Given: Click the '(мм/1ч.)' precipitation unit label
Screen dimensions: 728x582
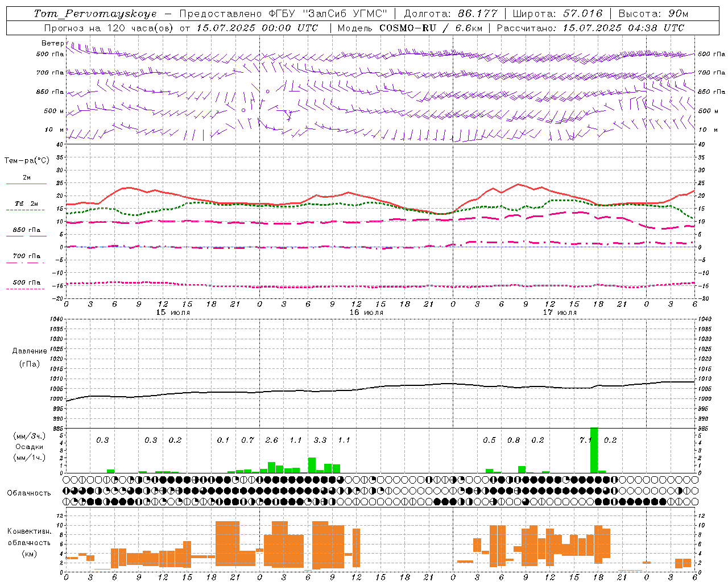Looking at the screenshot, I should coord(30,458).
